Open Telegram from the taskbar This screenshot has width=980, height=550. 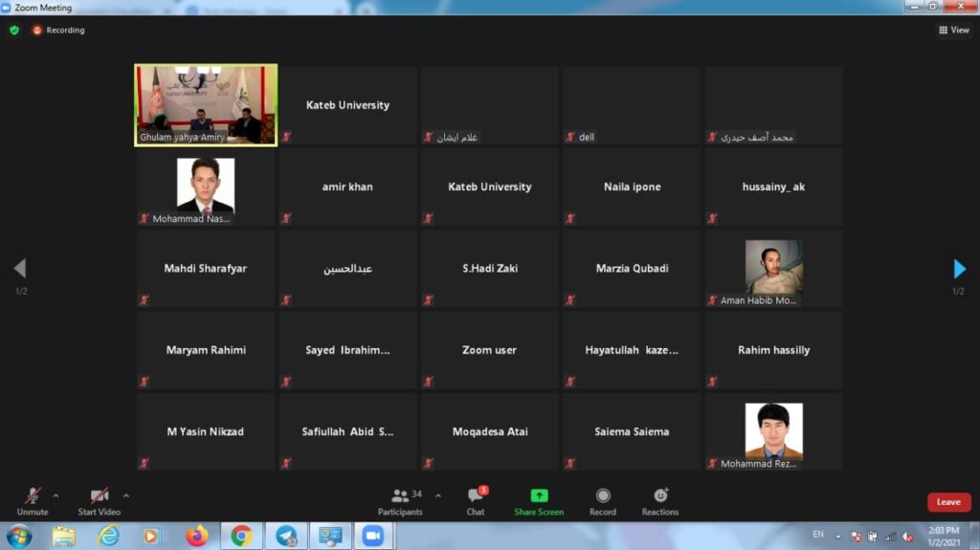(286, 537)
